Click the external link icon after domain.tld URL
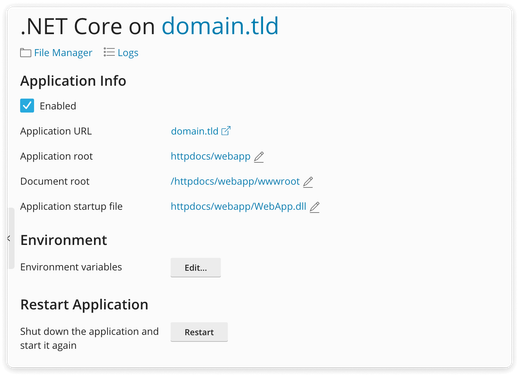The image size is (520, 377). (x=226, y=131)
